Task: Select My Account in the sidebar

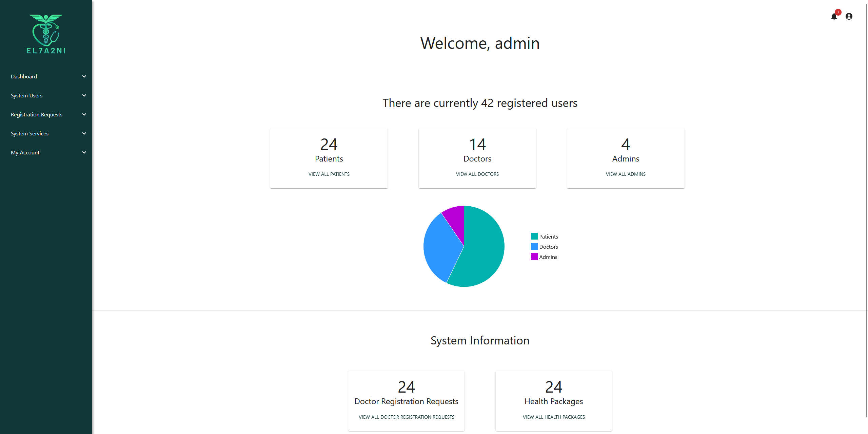Action: tap(25, 153)
